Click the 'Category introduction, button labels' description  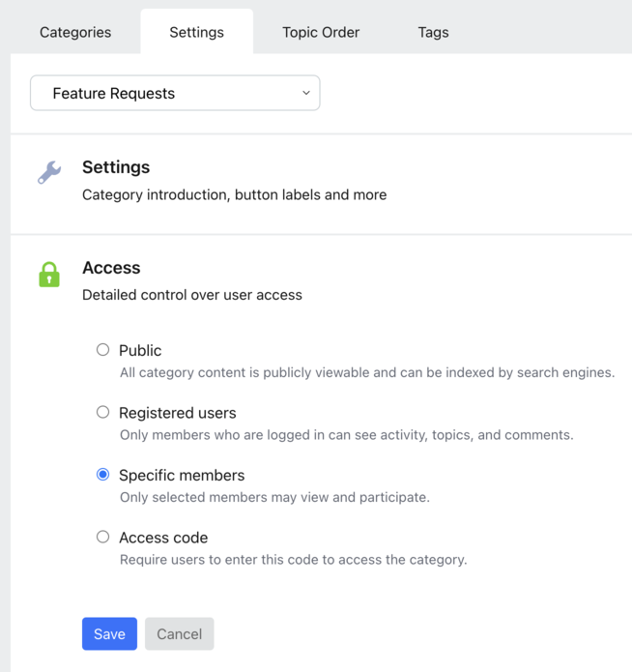234,194
